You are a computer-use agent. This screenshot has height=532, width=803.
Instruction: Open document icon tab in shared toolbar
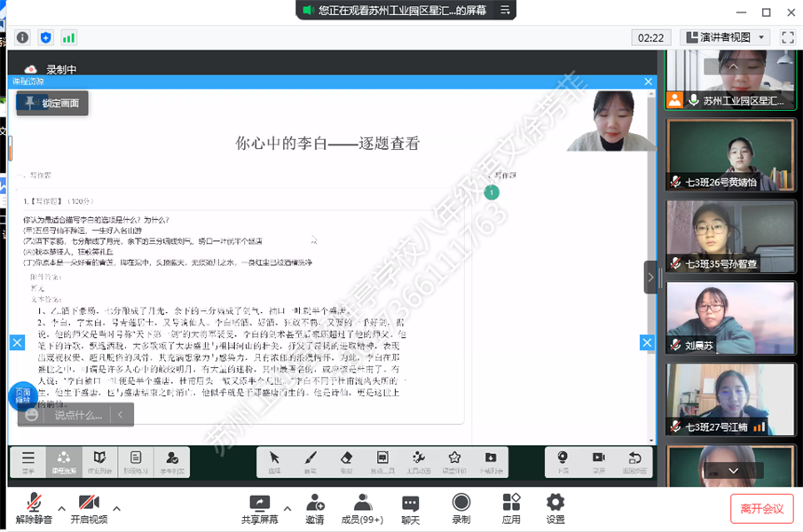click(136, 462)
